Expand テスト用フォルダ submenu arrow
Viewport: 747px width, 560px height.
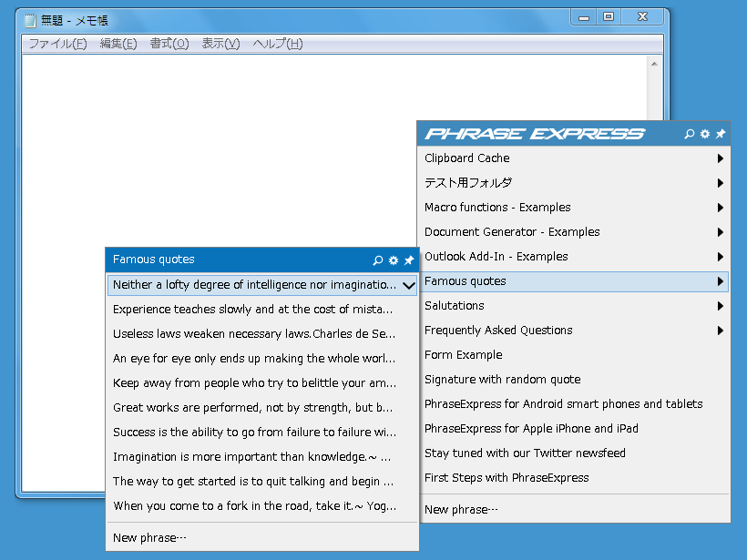[x=721, y=183]
